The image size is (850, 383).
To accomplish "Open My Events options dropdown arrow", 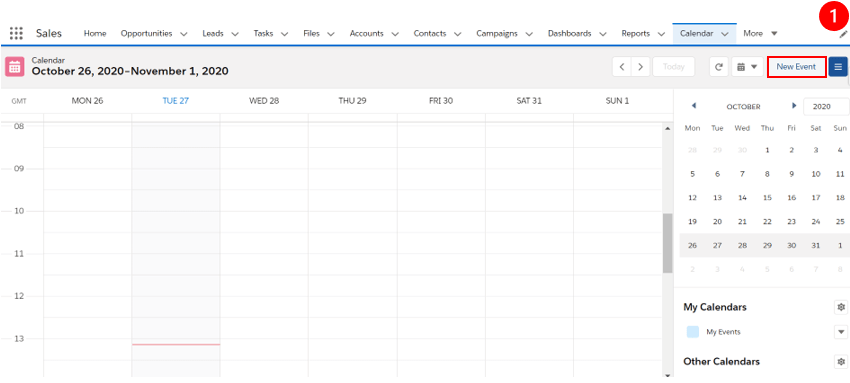I will (841, 332).
